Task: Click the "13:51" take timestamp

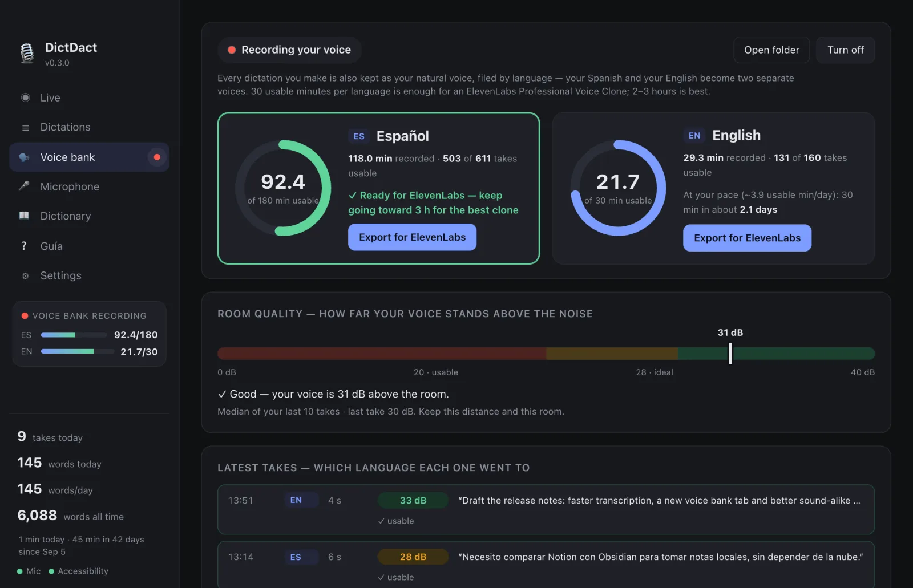Action: pyautogui.click(x=241, y=500)
